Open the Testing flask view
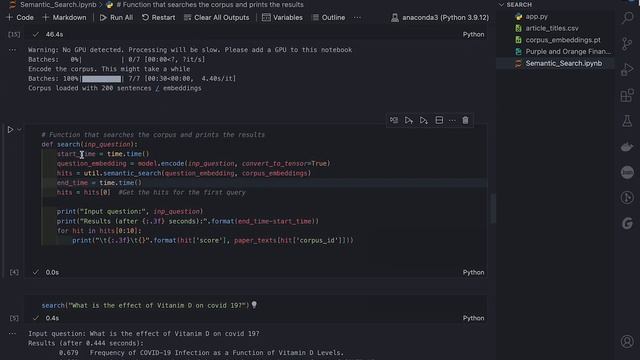Image resolution: width=640 pixels, height=360 pixels. coord(627,121)
